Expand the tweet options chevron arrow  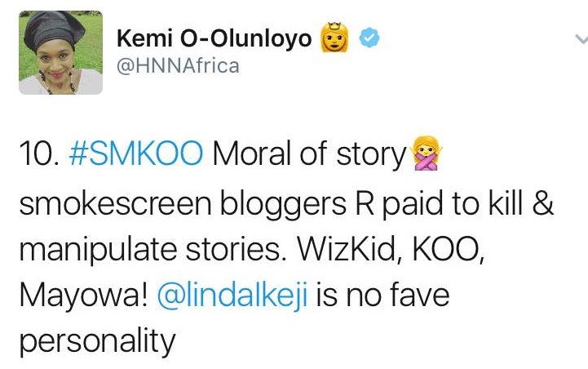[581, 38]
